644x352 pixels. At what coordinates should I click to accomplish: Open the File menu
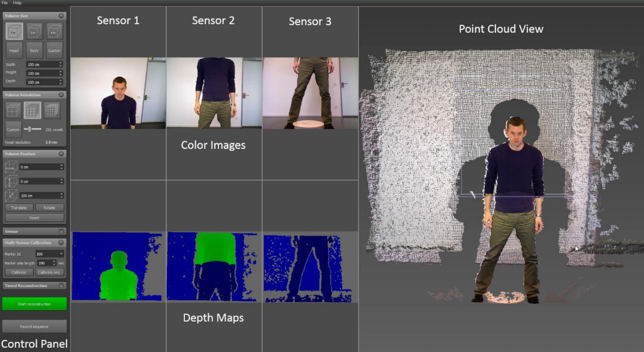(x=5, y=2)
